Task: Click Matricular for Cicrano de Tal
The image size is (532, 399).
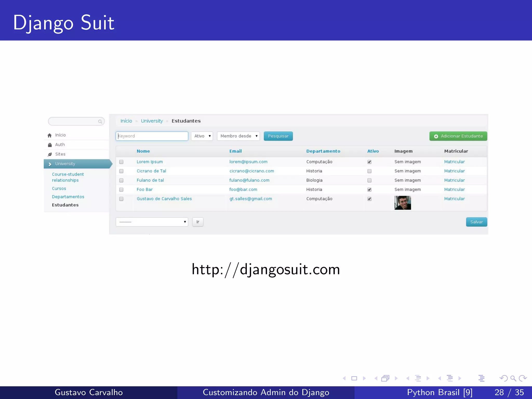Action: pyautogui.click(x=454, y=171)
